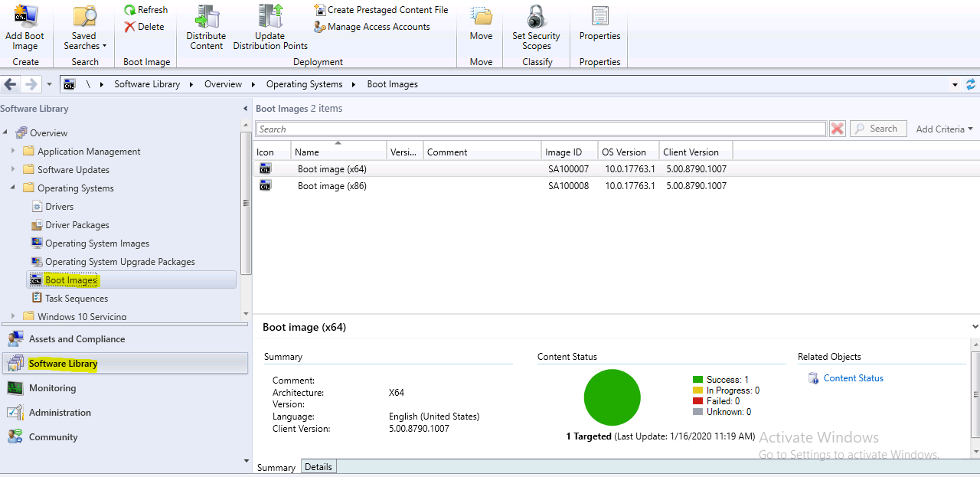
Task: Expand the Application Management node
Action: pos(13,151)
